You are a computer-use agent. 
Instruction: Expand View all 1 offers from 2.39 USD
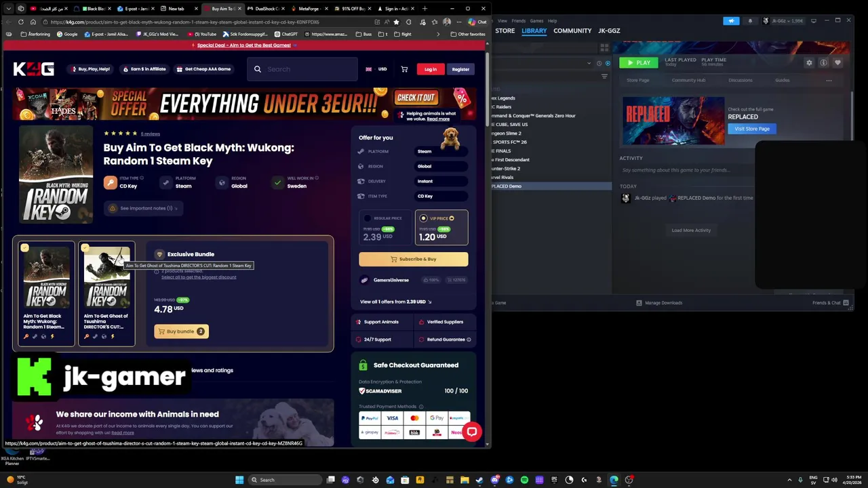(x=395, y=302)
